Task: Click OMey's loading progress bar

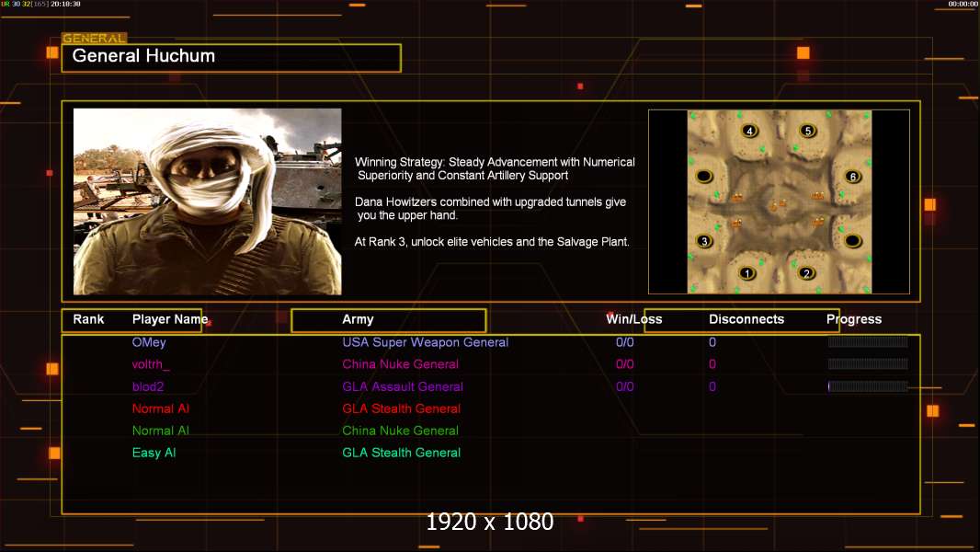Action: click(x=867, y=342)
